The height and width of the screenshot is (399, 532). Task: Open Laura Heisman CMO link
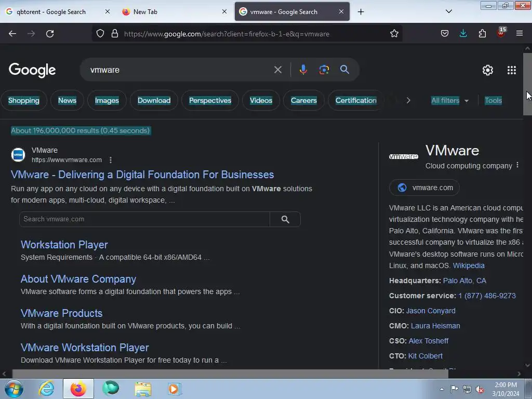(435, 326)
